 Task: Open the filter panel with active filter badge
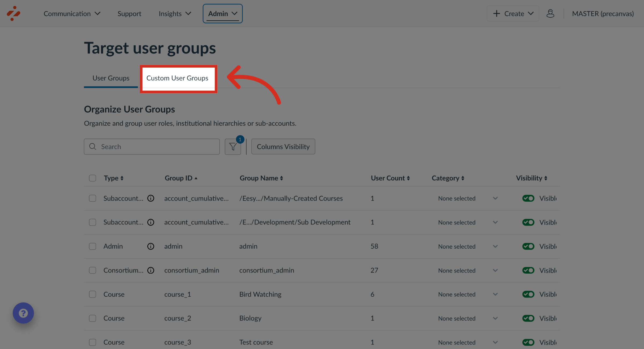(233, 147)
